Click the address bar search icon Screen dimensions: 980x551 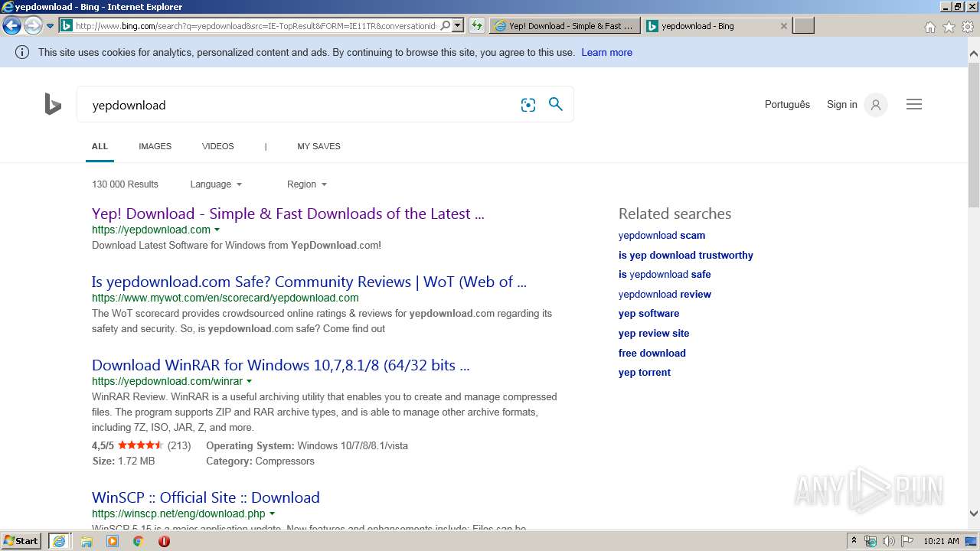pos(446,25)
